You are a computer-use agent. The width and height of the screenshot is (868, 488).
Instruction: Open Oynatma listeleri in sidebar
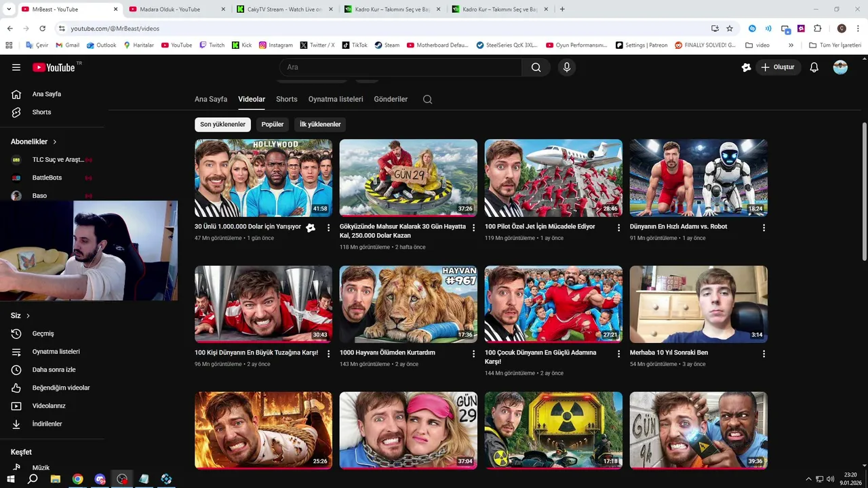pos(54,352)
